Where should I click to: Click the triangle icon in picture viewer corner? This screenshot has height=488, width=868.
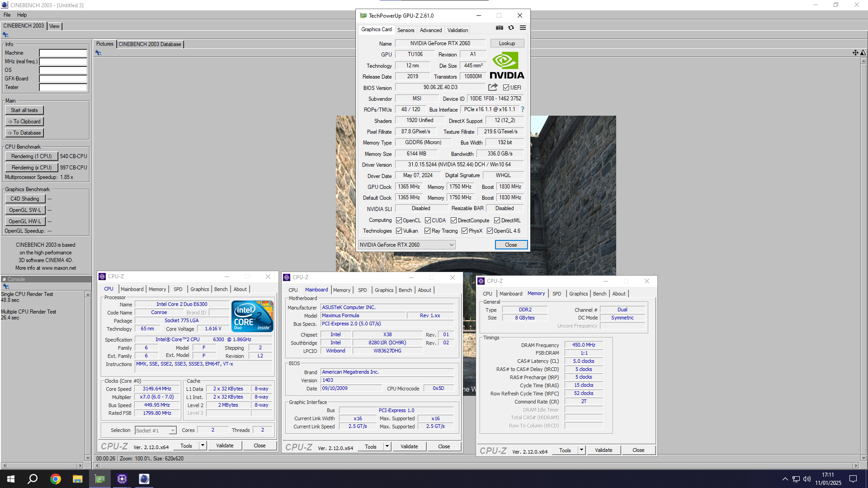863,53
